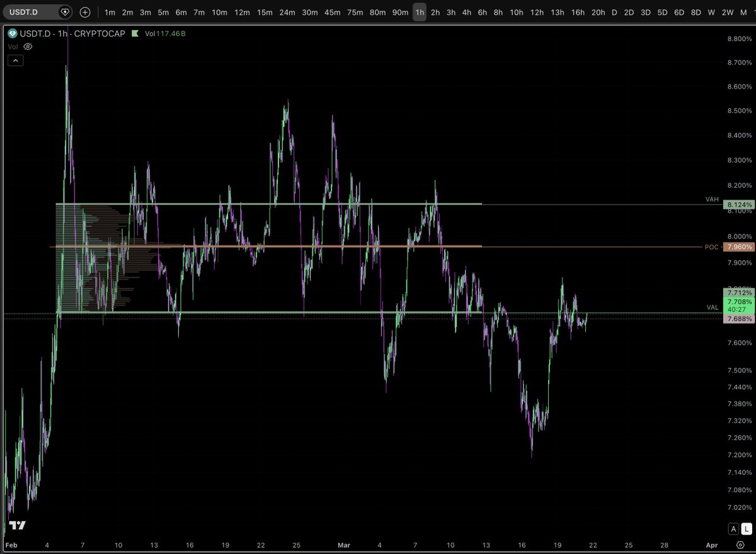The width and height of the screenshot is (756, 554).
Task: Click the USDT.D teal logo in legend
Action: point(11,34)
